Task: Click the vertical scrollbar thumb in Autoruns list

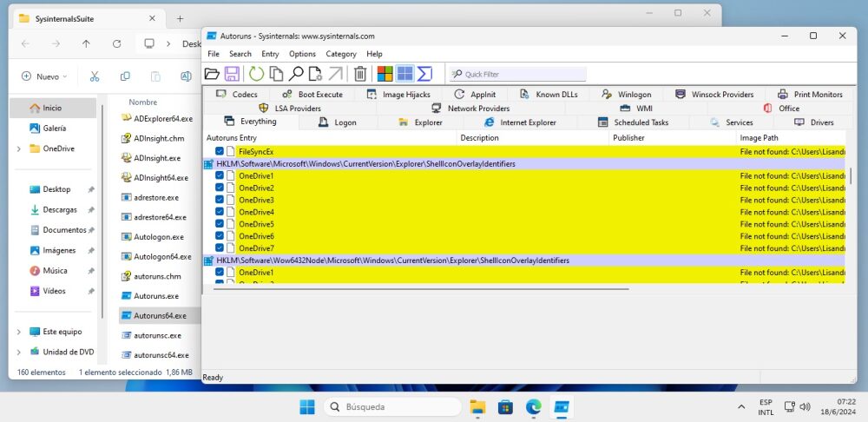Action: 851,176
